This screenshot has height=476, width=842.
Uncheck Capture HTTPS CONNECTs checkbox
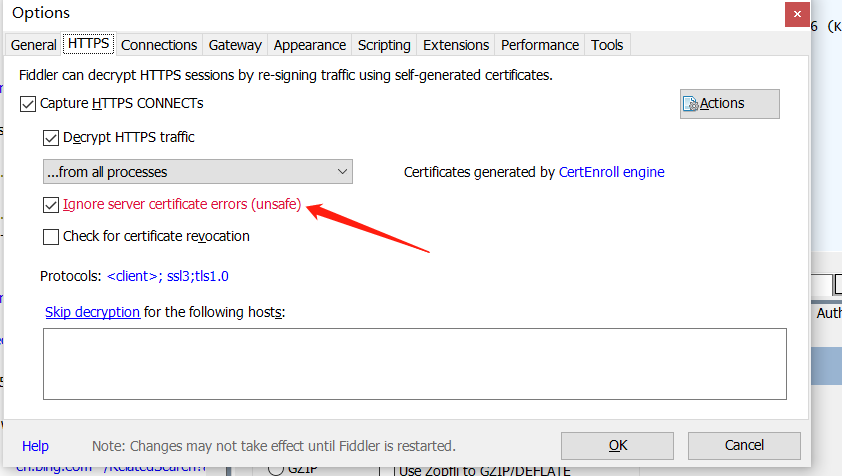(x=28, y=103)
